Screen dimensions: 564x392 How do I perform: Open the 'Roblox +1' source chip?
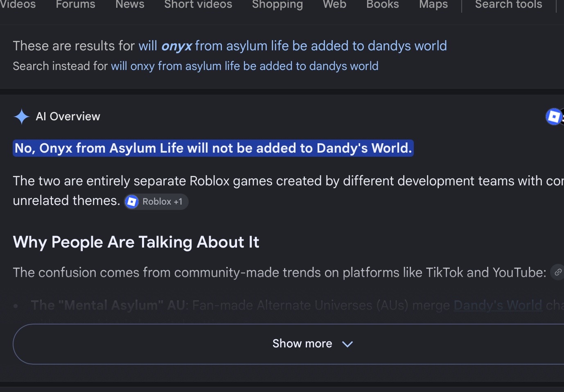pyautogui.click(x=156, y=202)
